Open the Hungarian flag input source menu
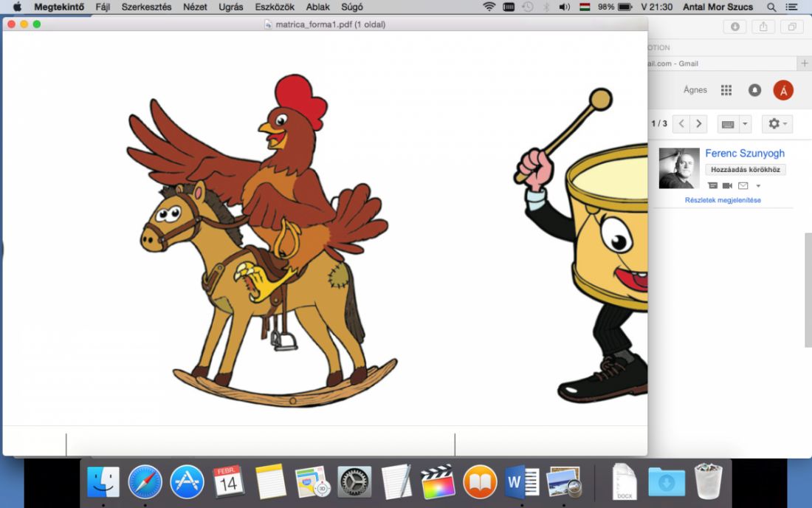This screenshot has width=812, height=508. pyautogui.click(x=585, y=7)
